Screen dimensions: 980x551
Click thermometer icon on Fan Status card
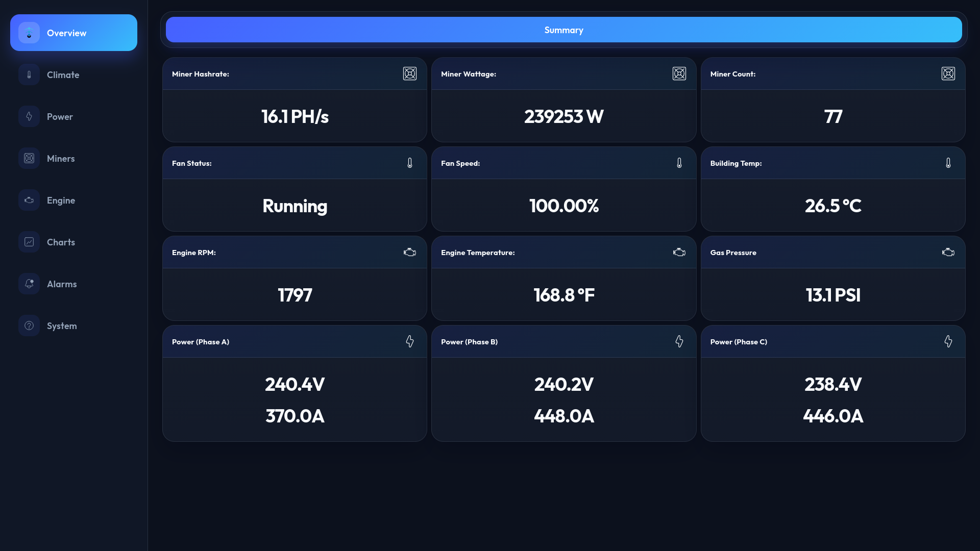tap(410, 163)
